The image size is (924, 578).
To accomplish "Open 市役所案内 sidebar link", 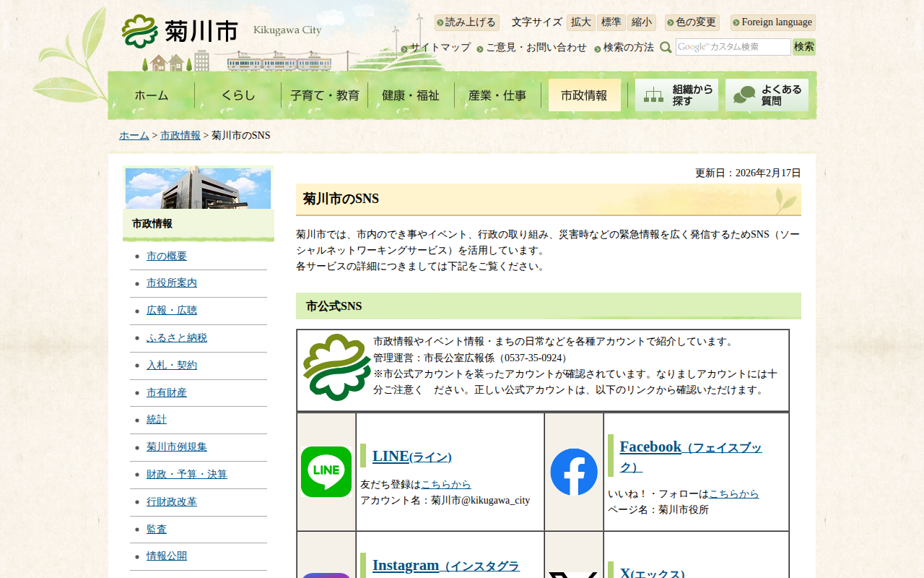I will point(172,283).
